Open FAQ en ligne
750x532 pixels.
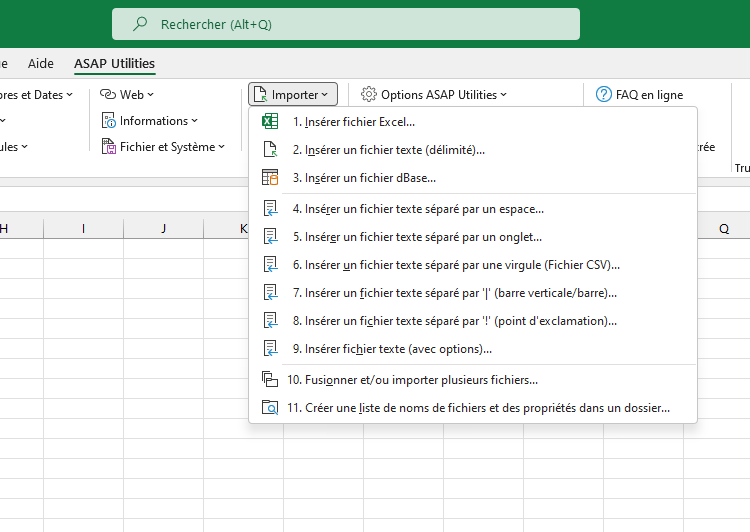coord(640,94)
